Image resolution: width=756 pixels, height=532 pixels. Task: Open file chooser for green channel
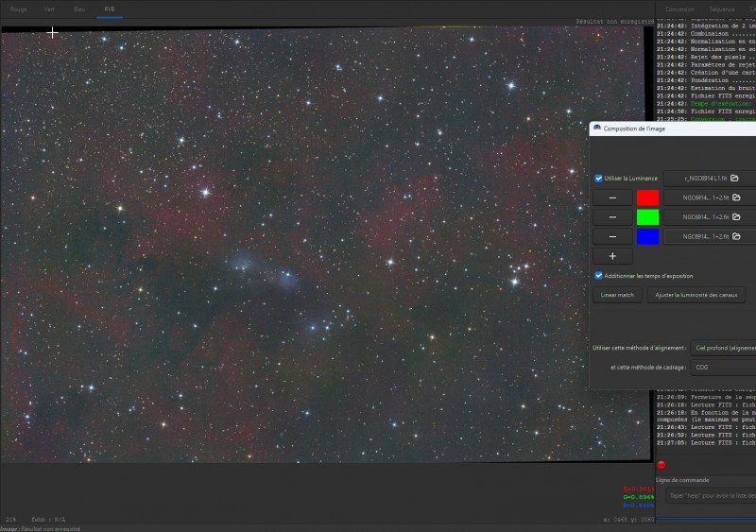[x=710, y=217]
